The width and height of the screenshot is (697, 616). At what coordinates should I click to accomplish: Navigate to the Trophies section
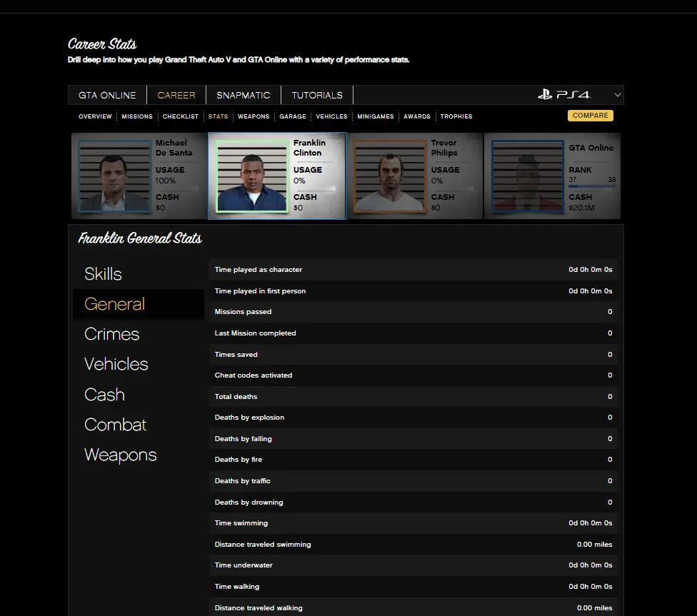pyautogui.click(x=456, y=116)
